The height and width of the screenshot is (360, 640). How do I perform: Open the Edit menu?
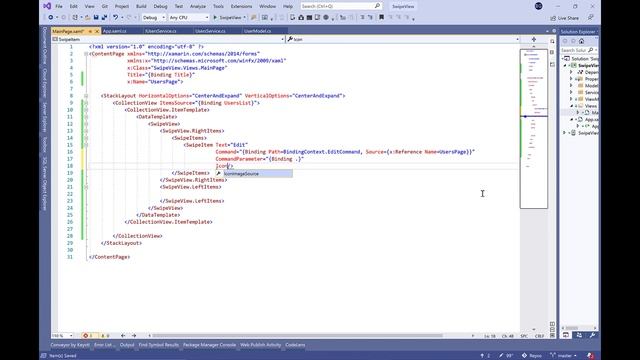coord(73,6)
